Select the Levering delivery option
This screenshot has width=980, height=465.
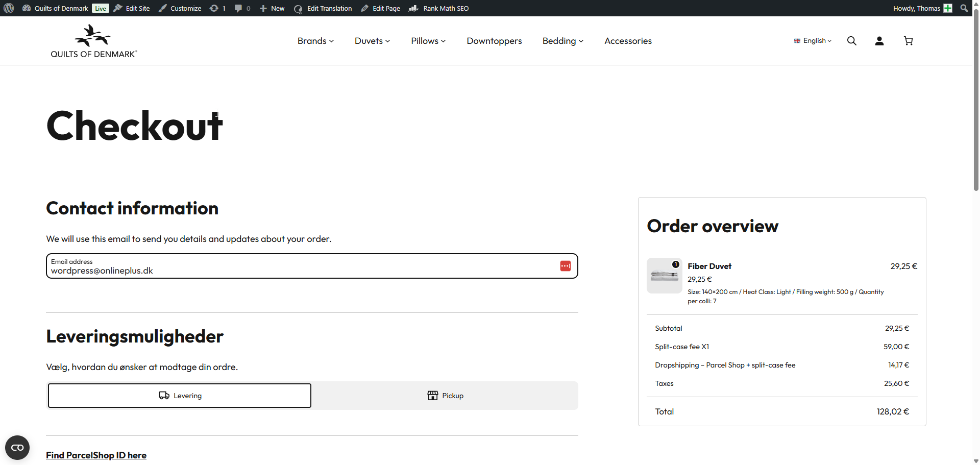pos(180,396)
